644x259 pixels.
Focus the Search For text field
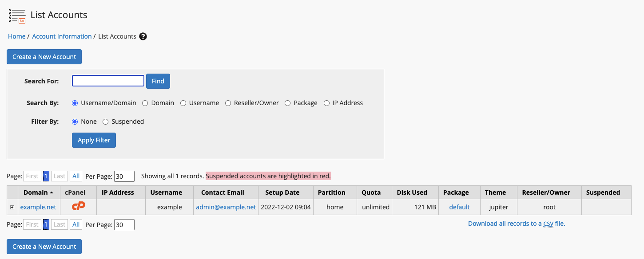coord(108,81)
